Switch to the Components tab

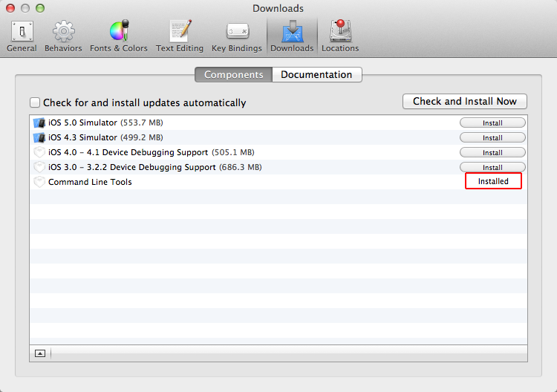click(234, 74)
